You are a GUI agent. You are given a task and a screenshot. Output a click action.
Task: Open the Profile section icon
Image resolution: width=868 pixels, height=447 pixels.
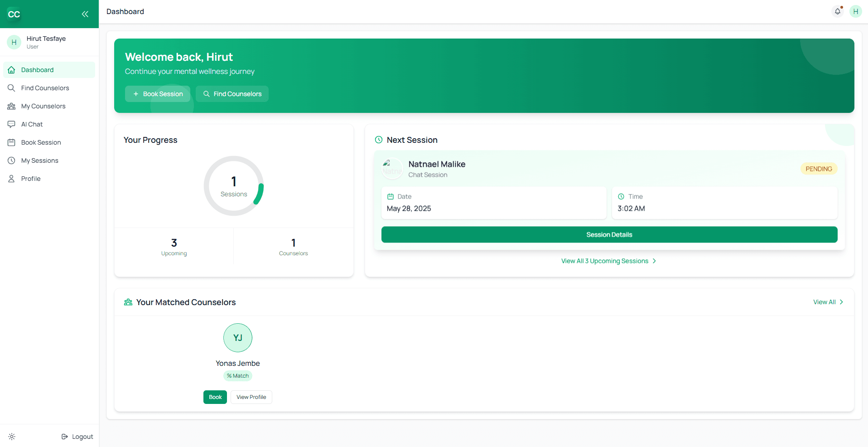point(11,178)
